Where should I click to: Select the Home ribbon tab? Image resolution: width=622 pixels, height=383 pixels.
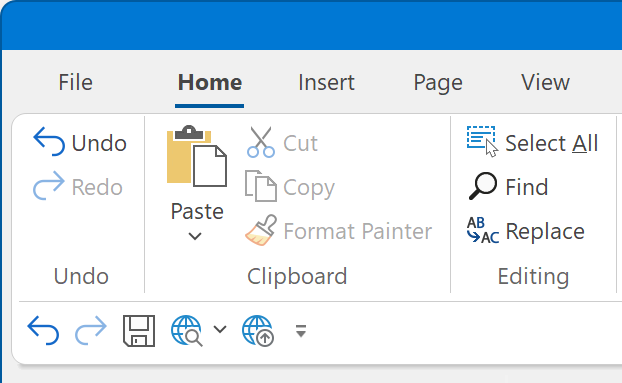[209, 82]
